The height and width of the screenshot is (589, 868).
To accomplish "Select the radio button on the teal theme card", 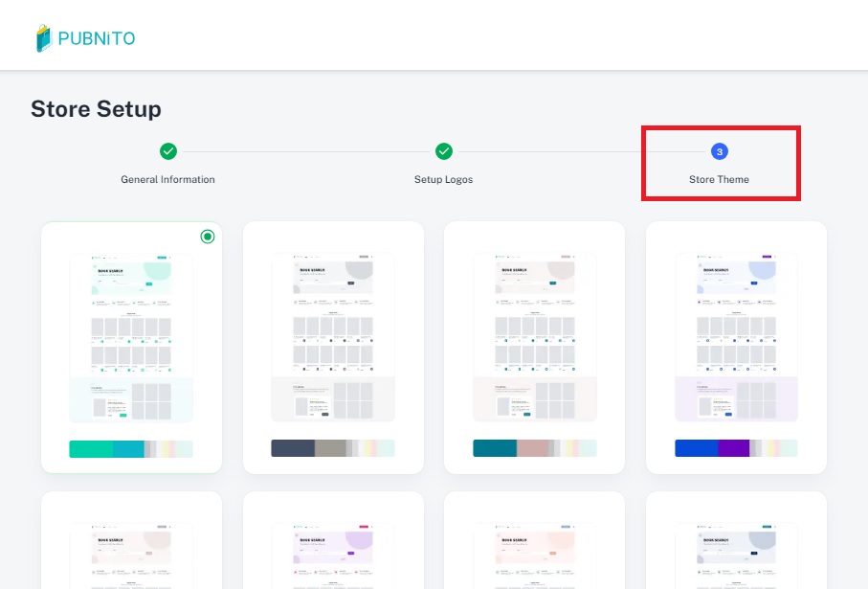I will click(208, 237).
